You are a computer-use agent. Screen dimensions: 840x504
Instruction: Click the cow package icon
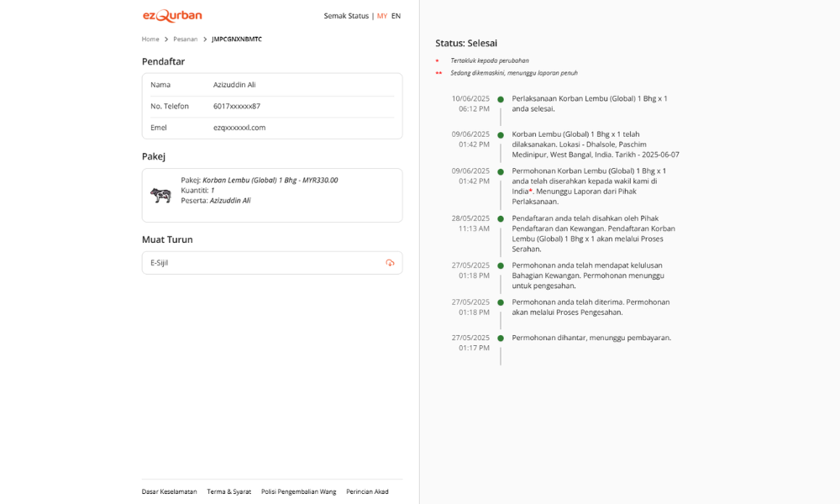(x=160, y=195)
